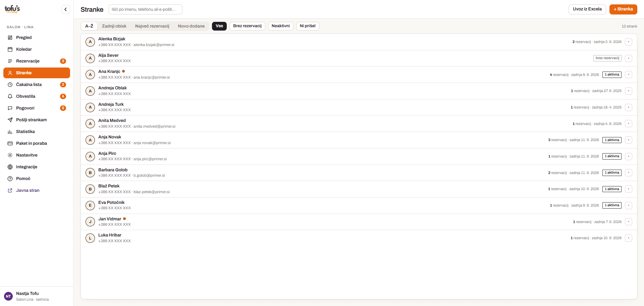Open Eva Potočnik's 1 aktivna badge

click(612, 205)
